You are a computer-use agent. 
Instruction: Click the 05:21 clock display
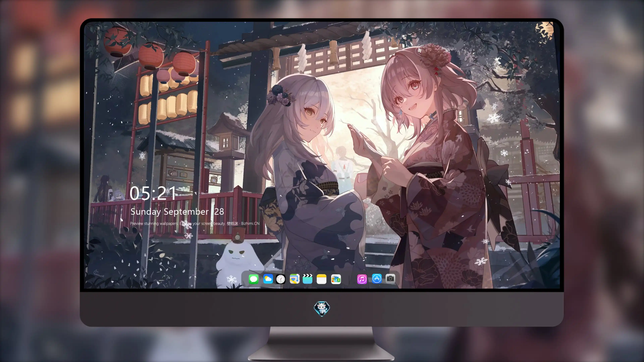[x=153, y=193]
